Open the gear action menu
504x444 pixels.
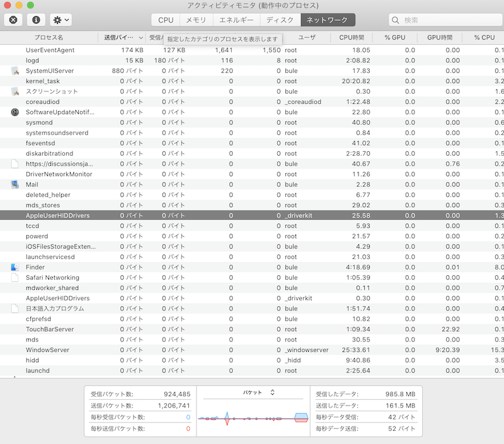60,20
